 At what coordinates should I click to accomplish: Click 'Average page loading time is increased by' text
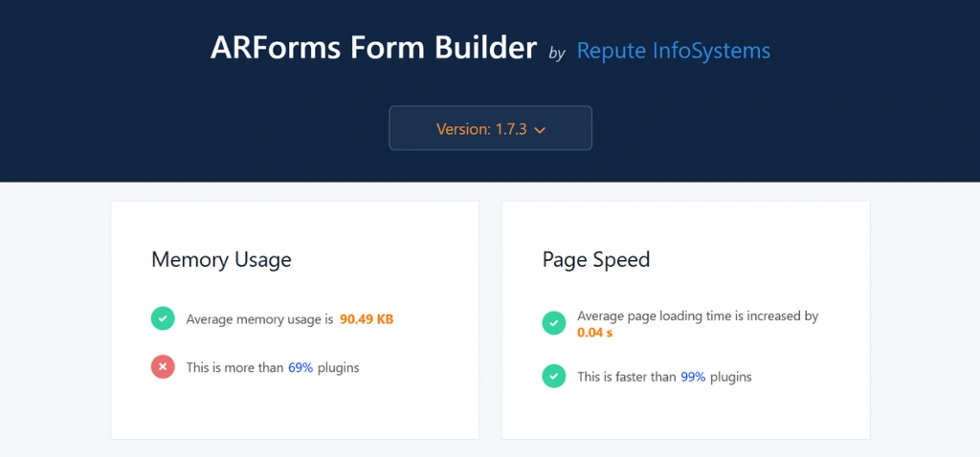click(x=698, y=316)
